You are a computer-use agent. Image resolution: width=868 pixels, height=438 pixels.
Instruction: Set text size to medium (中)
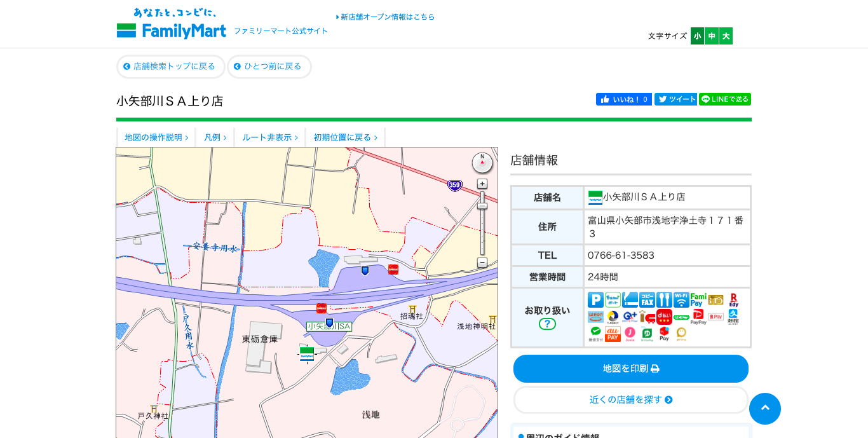712,36
